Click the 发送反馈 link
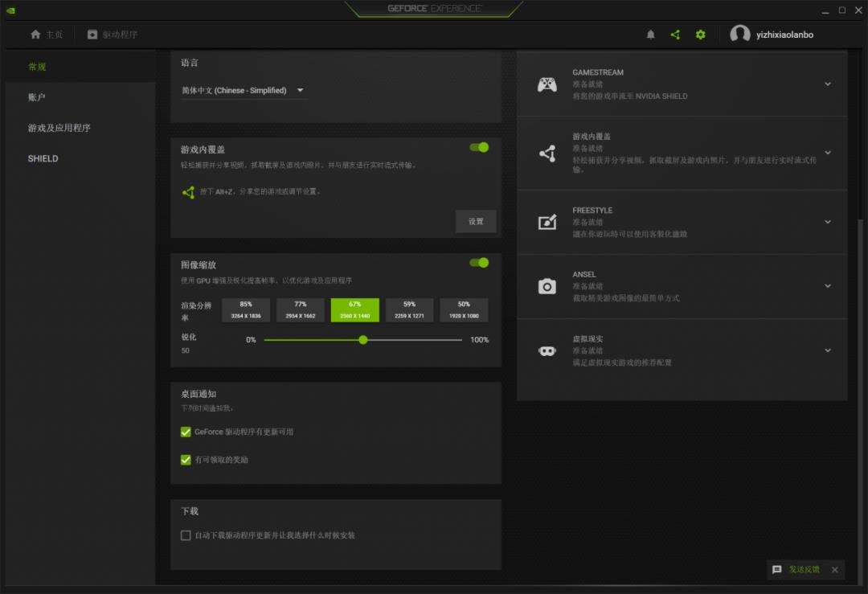 tap(804, 569)
